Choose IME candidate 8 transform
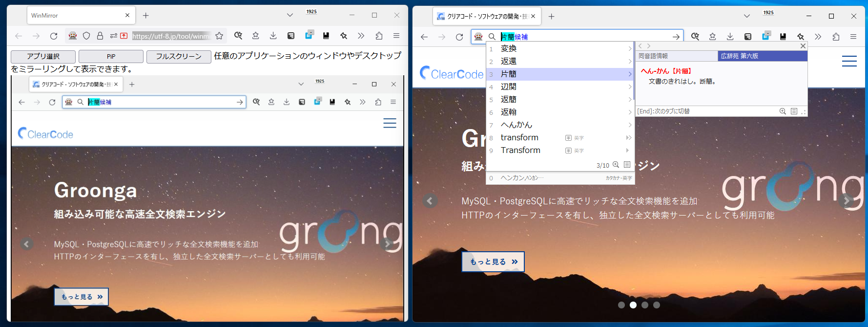Viewport: 868px width, 327px height. [x=560, y=137]
